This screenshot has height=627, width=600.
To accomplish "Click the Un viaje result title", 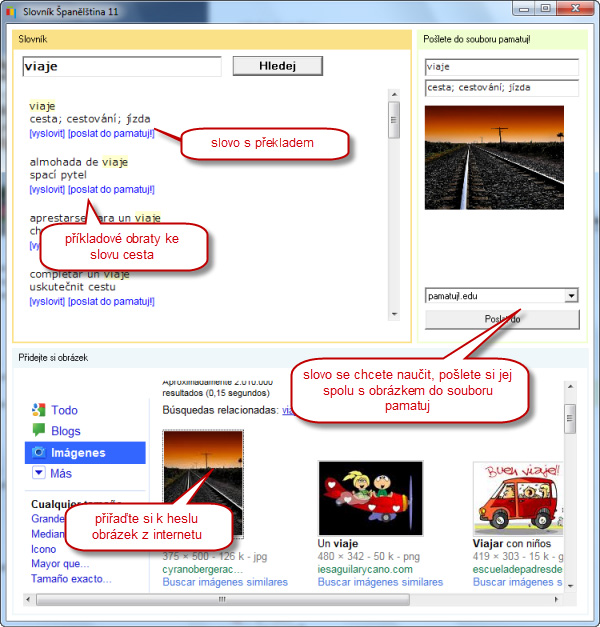I will pos(338,544).
